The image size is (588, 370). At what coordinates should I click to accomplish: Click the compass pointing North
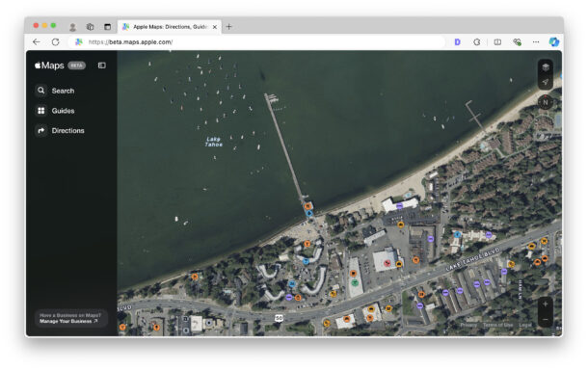(x=546, y=102)
